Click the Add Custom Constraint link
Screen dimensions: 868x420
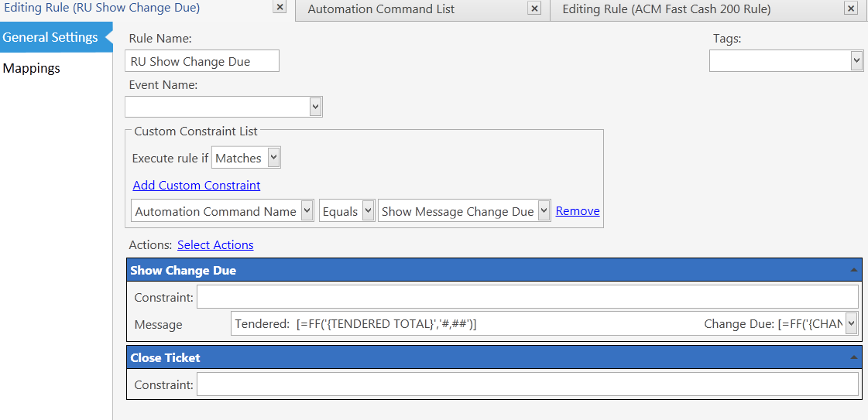pos(197,185)
